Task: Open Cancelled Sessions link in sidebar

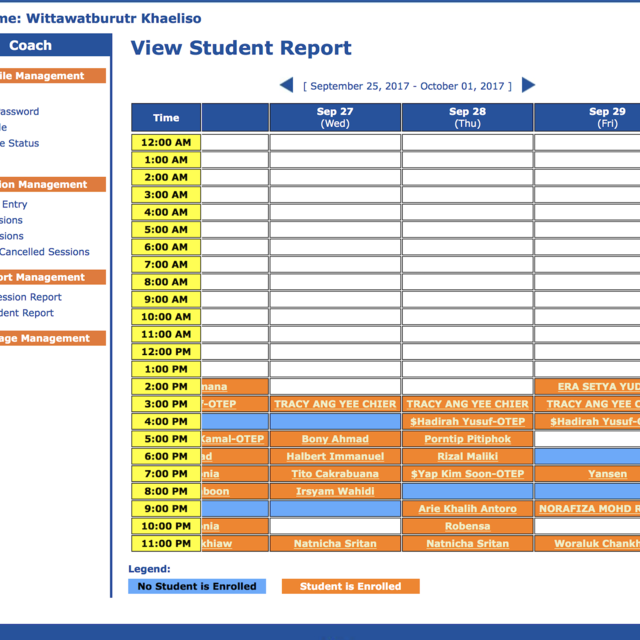Action: [x=44, y=252]
